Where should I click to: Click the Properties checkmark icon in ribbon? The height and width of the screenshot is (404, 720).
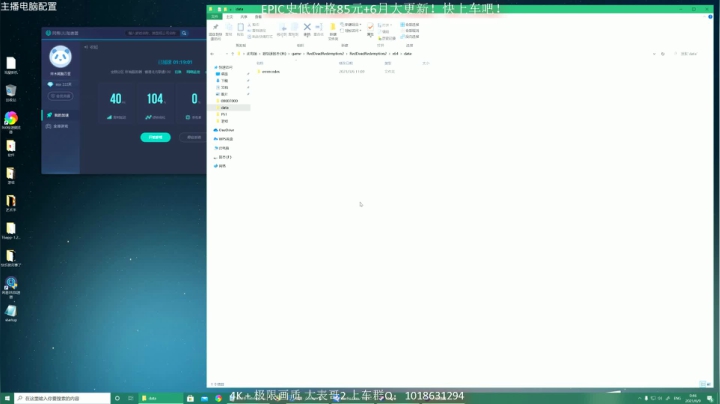click(x=370, y=29)
